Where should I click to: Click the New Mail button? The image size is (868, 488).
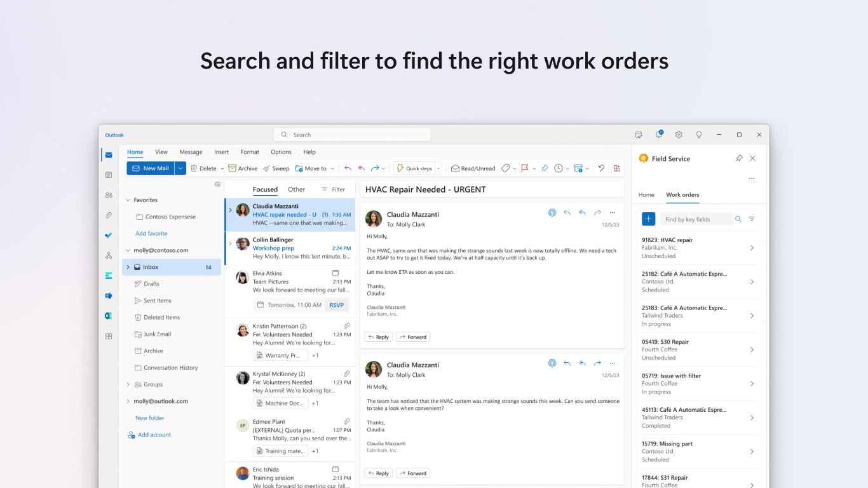151,168
